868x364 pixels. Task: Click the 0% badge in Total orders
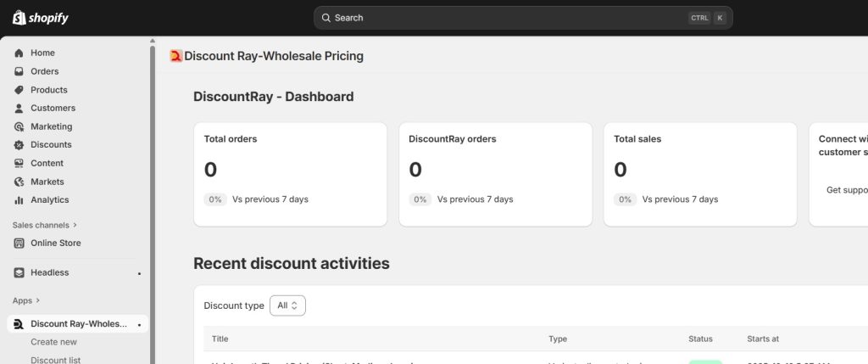point(215,199)
